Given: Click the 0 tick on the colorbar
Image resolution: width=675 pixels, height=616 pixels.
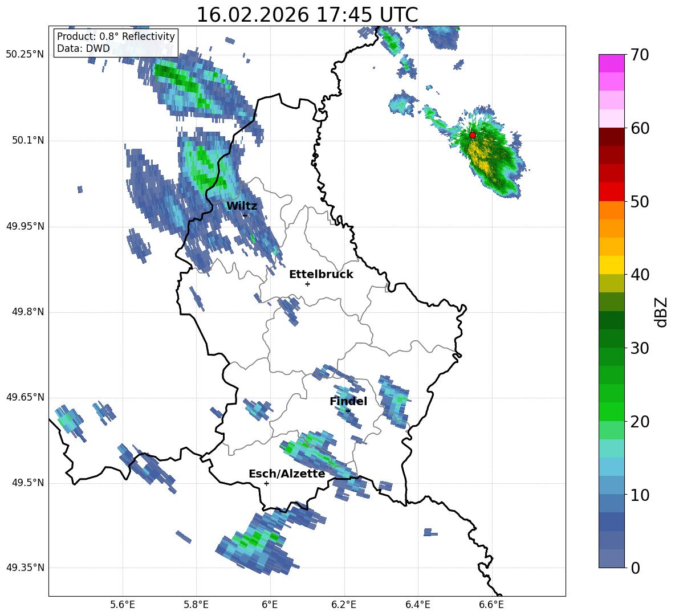Looking at the screenshot, I should (636, 568).
